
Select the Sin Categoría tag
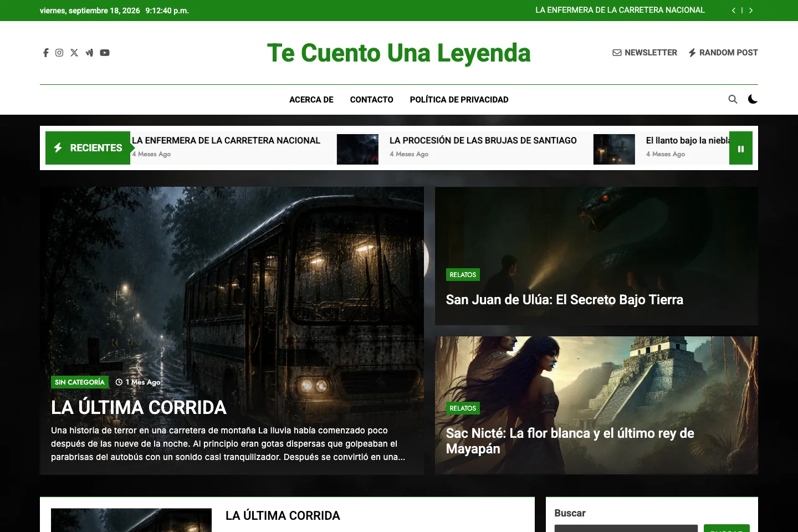80,382
